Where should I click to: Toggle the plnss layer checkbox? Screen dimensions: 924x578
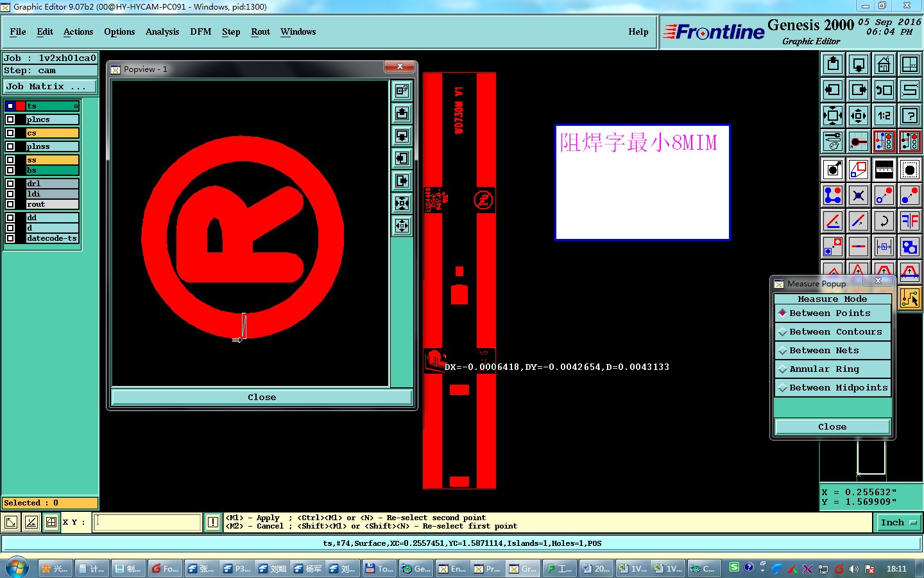tap(10, 146)
